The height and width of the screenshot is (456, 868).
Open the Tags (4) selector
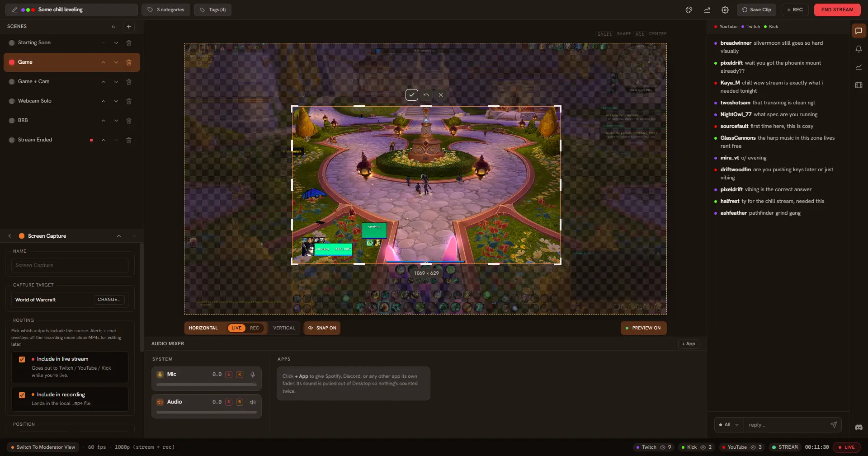[x=212, y=10]
